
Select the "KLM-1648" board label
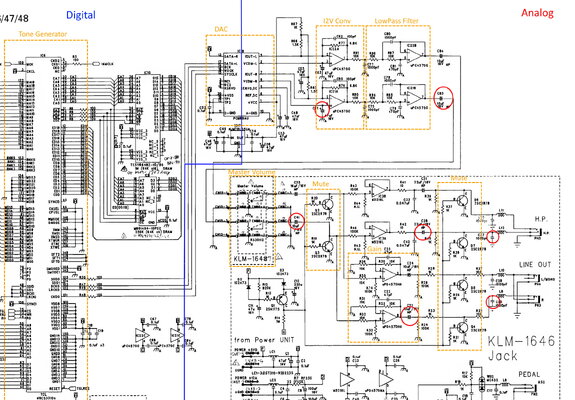[252, 259]
